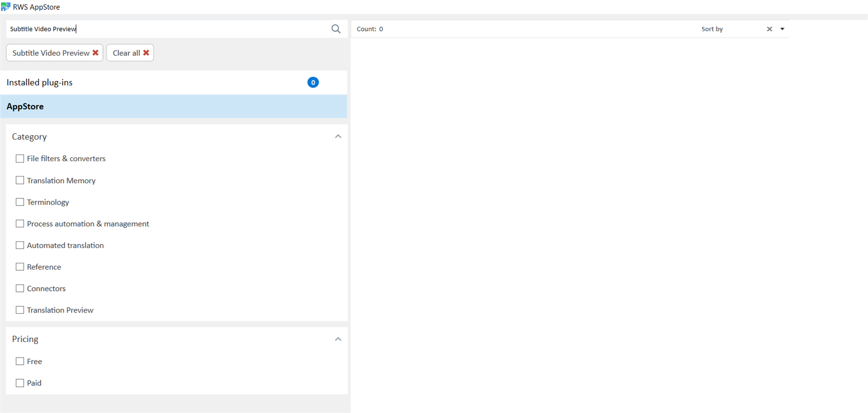Select the Connectors category checkbox

(20, 288)
